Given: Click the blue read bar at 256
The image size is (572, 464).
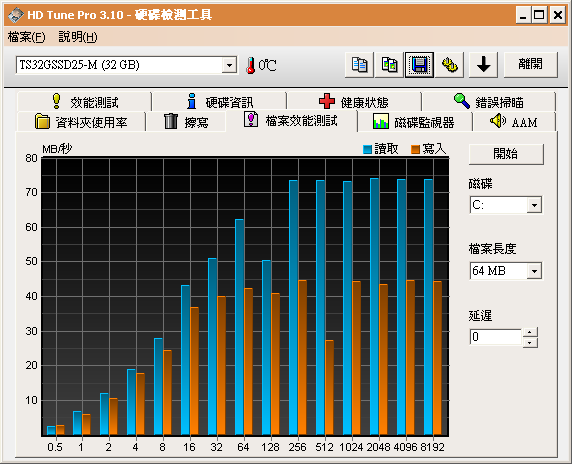Looking at the screenshot, I should click(293, 308).
